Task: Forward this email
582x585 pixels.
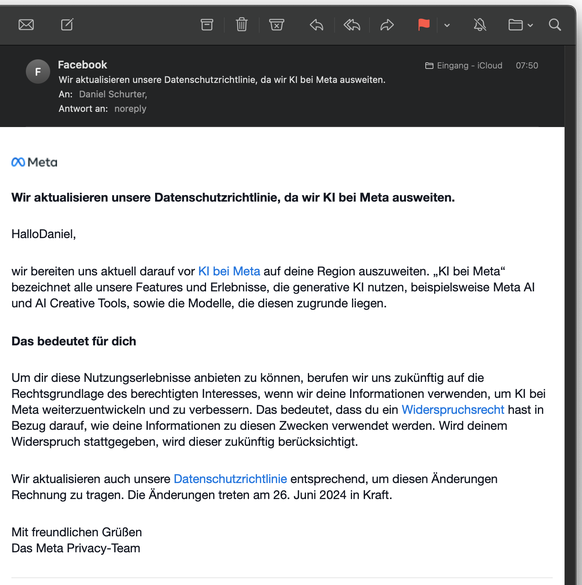Action: coord(387,25)
